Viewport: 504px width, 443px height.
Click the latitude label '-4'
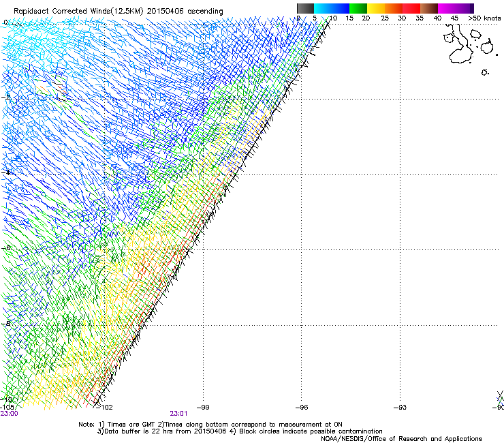(x=6, y=172)
